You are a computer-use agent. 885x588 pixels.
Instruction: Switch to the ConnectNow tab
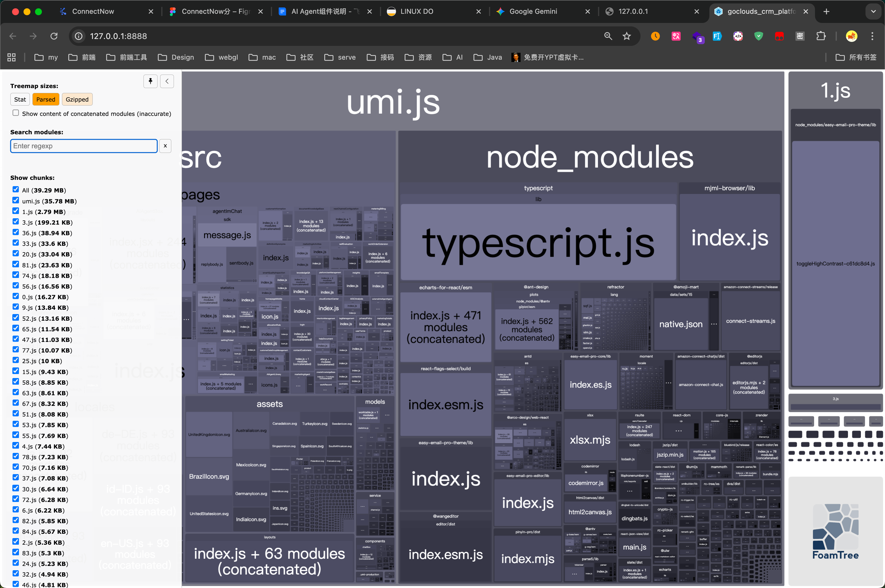pos(106,12)
